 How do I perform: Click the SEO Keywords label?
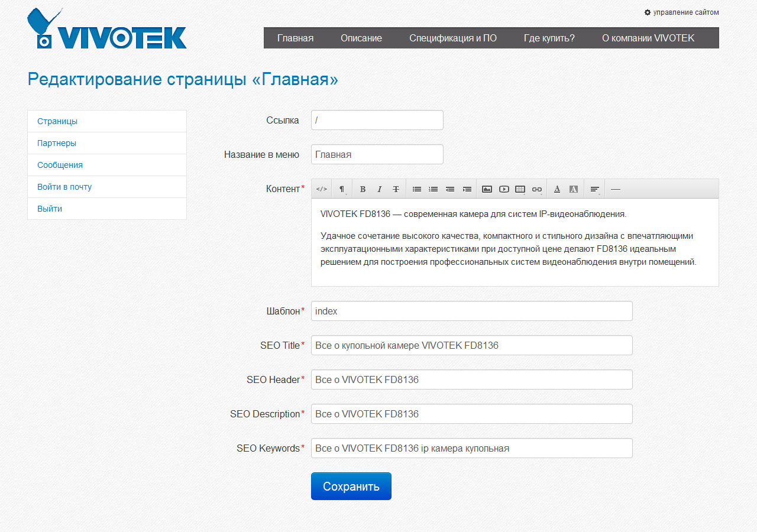point(271,448)
